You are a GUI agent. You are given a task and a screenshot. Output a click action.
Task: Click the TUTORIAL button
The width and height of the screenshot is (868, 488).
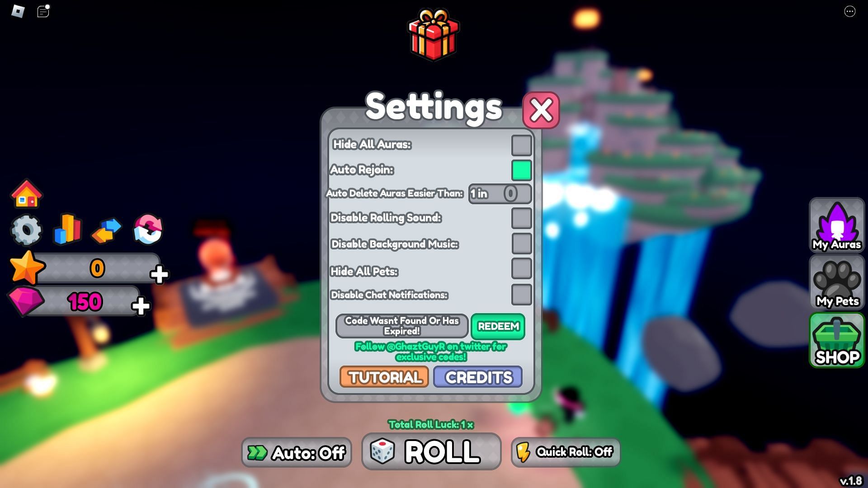[384, 377]
